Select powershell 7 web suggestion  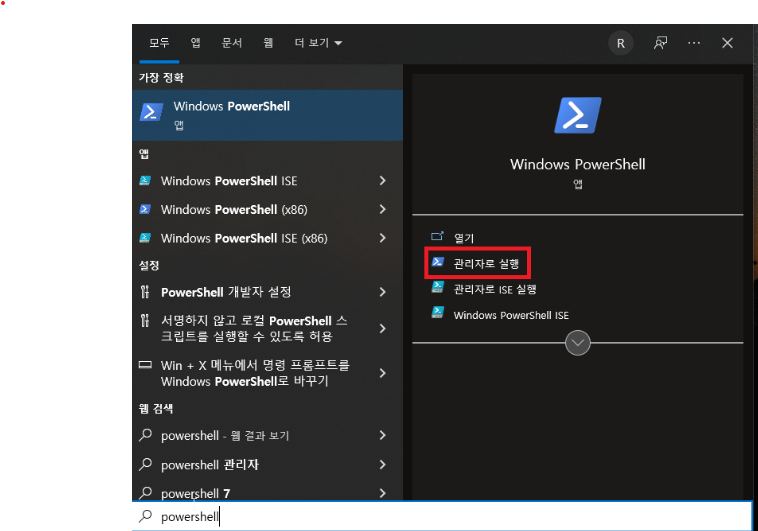coord(195,493)
